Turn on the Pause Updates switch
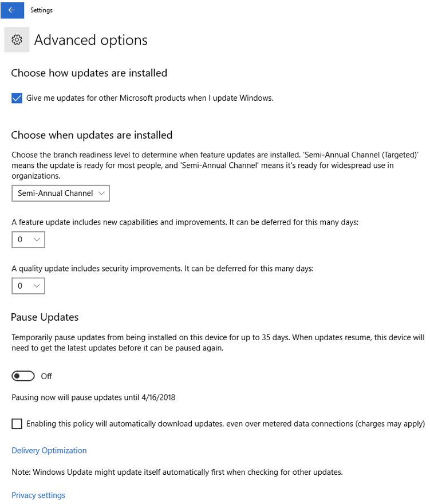Image resolution: width=430 pixels, height=504 pixels. point(23,376)
